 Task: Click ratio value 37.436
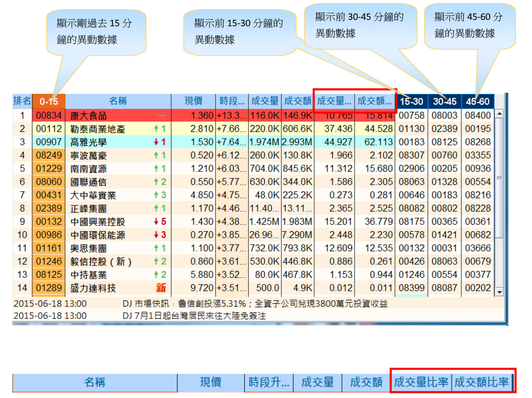pyautogui.click(x=338, y=129)
